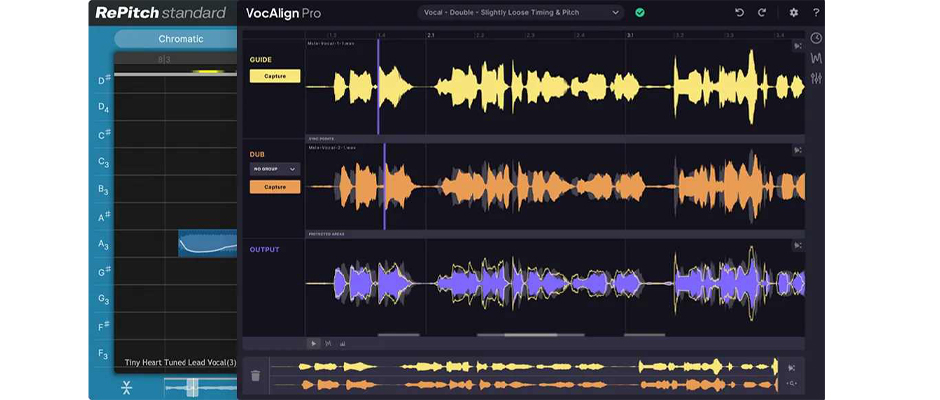Click the Redo arrow in VocAlign Pro
Image resolution: width=940 pixels, height=400 pixels.
(762, 13)
